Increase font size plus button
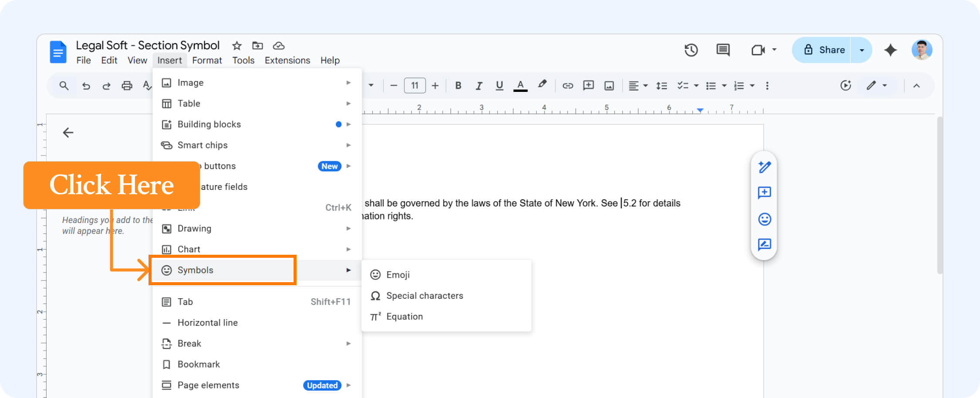The image size is (980, 398). pyautogui.click(x=435, y=86)
